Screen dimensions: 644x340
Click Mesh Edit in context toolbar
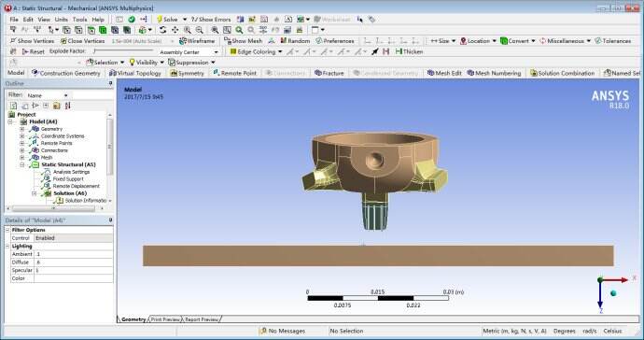pos(444,73)
